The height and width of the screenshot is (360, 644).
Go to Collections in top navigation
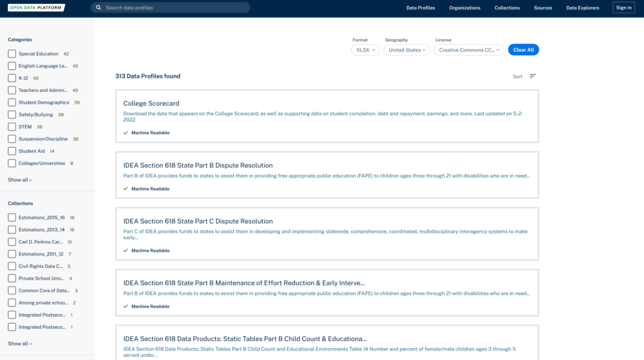507,8
